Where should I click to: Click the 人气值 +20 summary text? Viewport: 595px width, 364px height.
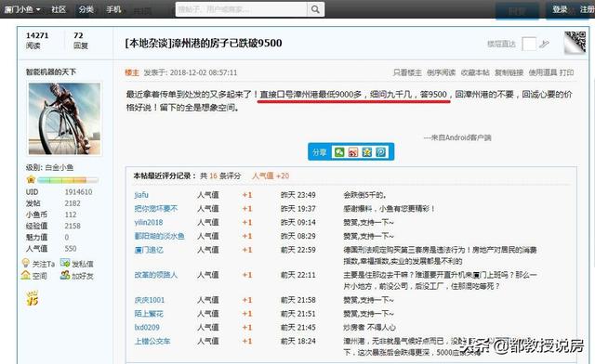tap(271, 175)
